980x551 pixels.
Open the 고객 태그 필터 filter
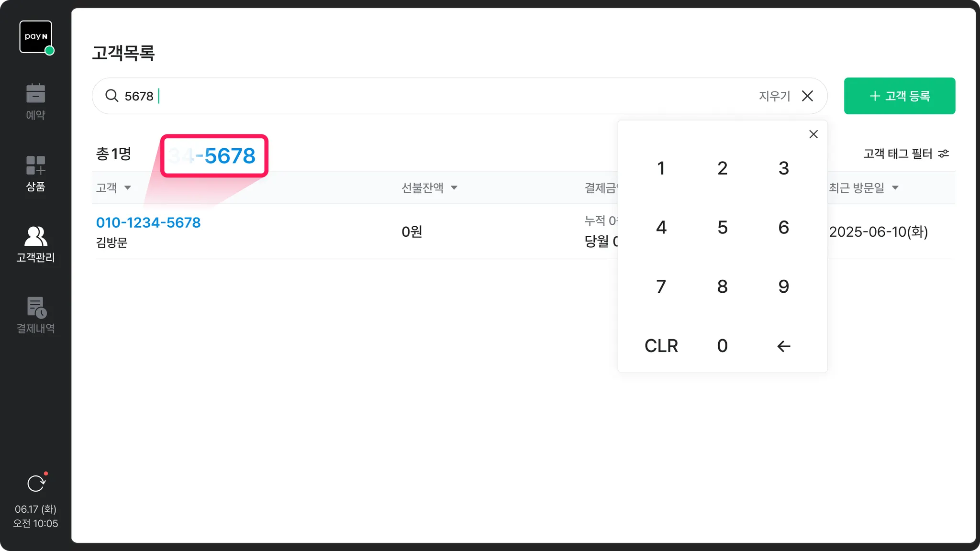tap(906, 154)
